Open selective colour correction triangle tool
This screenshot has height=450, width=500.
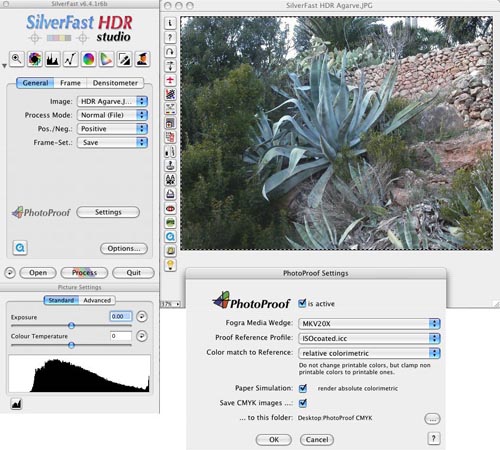point(106,59)
